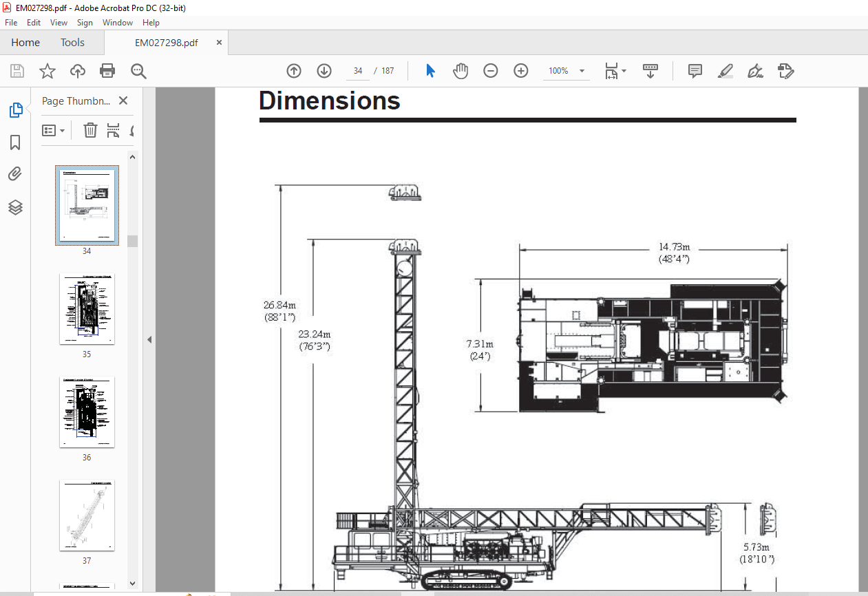Switch to the Tools tab
Screen dimensions: 868x596
pos(72,43)
